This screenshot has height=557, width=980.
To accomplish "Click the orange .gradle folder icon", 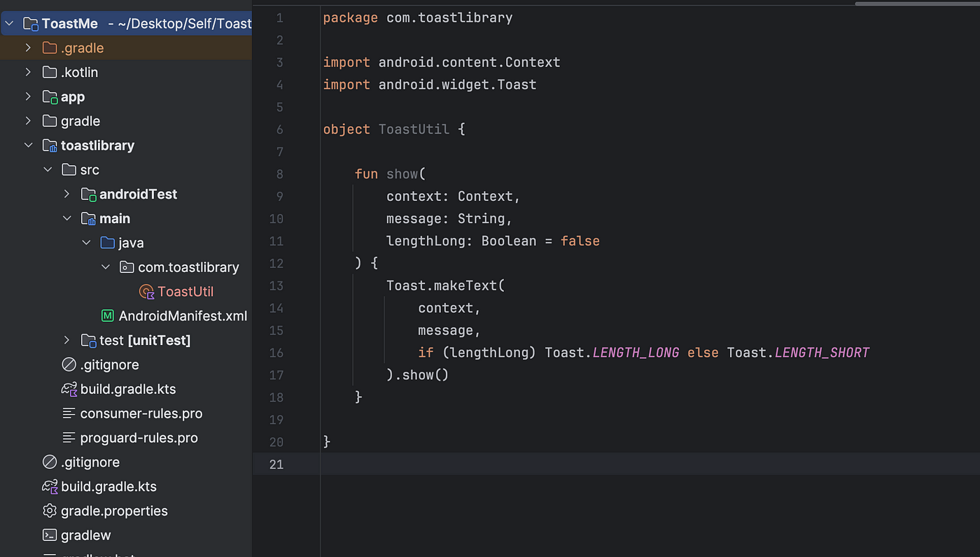I will pos(49,48).
